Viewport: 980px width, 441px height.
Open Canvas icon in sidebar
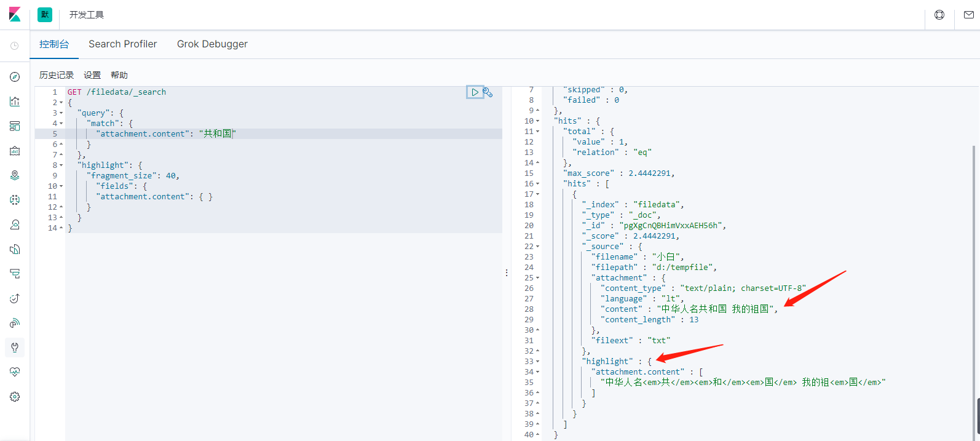15,151
